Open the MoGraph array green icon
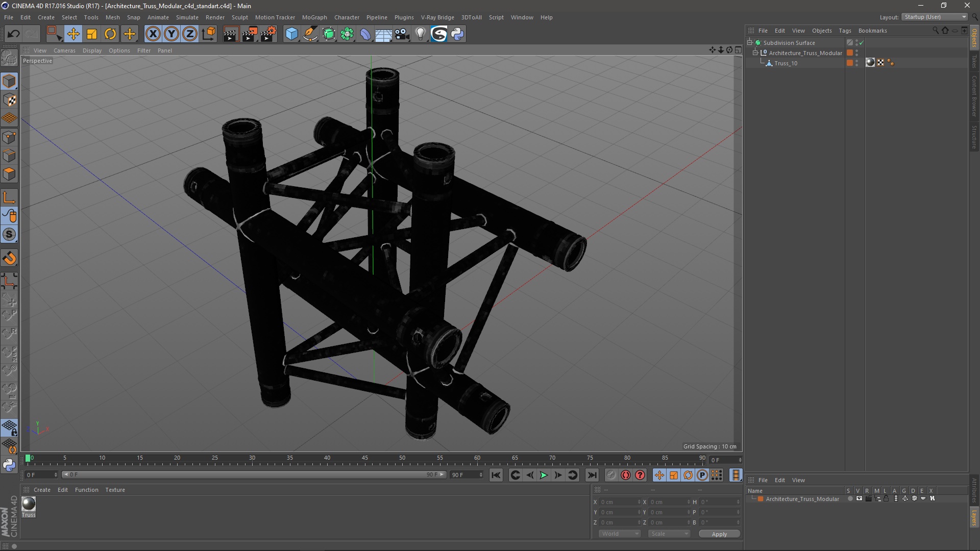 [347, 34]
